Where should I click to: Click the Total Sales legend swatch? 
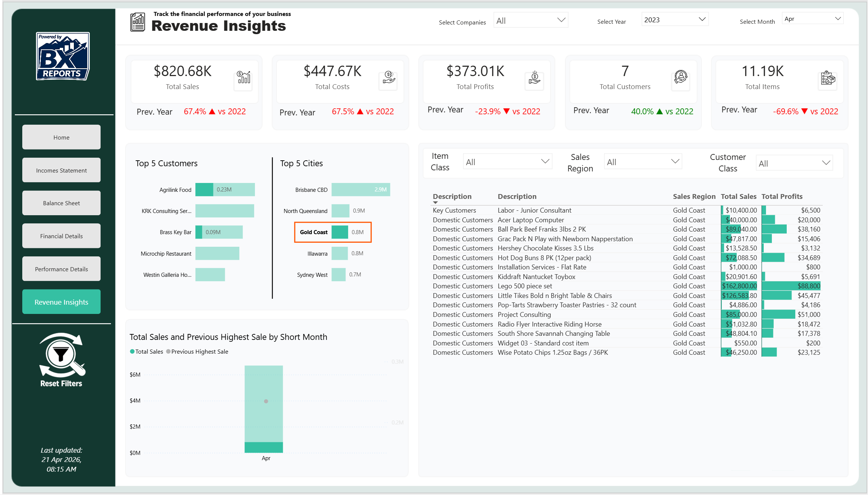[132, 351]
